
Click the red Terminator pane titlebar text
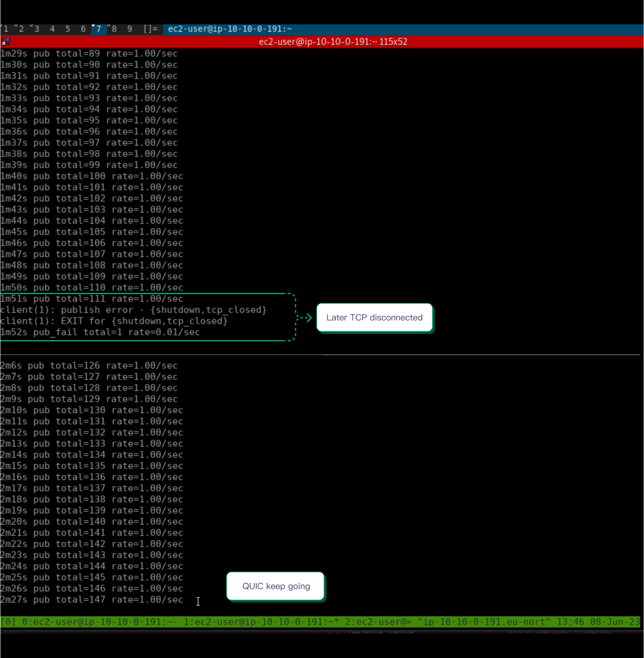coord(333,42)
